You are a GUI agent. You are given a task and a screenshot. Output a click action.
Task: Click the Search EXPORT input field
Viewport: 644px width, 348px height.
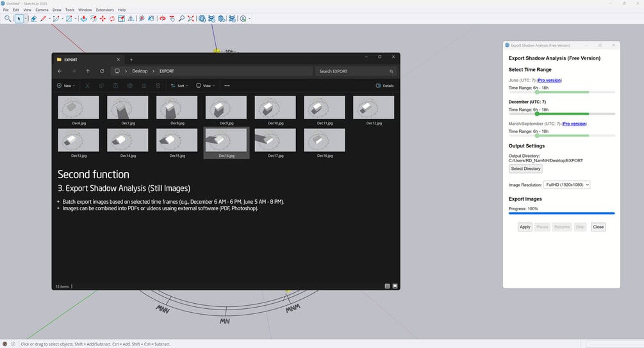coord(356,72)
